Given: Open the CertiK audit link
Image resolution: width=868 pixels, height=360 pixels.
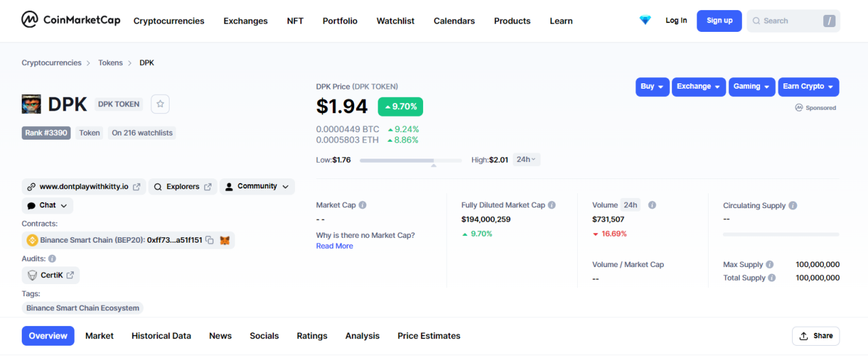Looking at the screenshot, I should (x=51, y=275).
